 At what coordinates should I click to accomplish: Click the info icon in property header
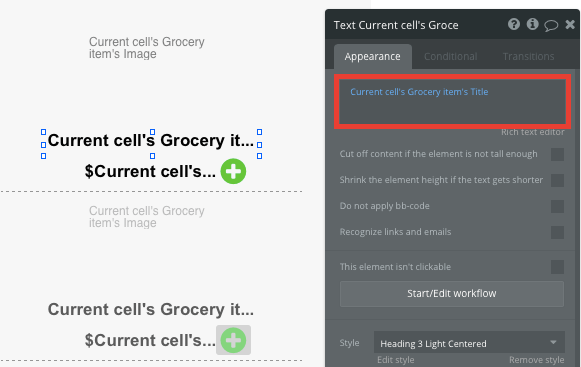pos(532,24)
